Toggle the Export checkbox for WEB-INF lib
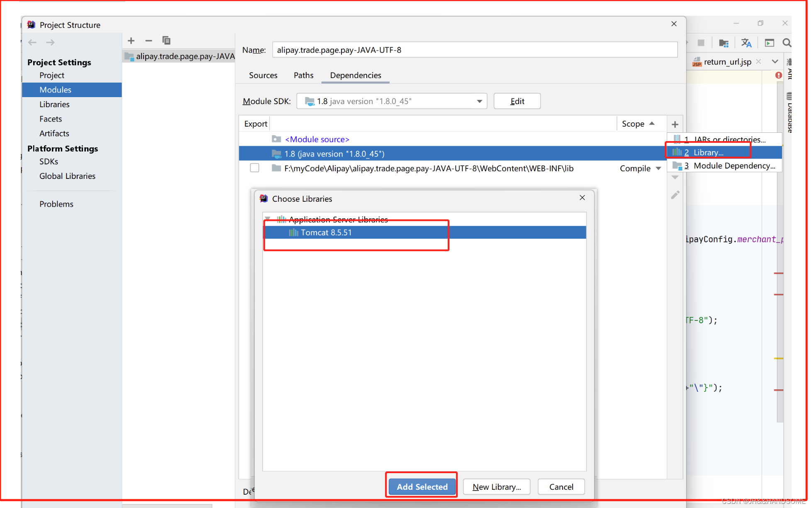This screenshot has height=508, width=812. (254, 168)
